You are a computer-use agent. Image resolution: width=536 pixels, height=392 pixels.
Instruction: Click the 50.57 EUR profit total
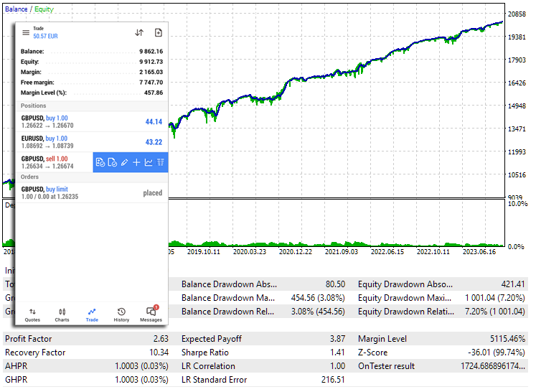(46, 35)
